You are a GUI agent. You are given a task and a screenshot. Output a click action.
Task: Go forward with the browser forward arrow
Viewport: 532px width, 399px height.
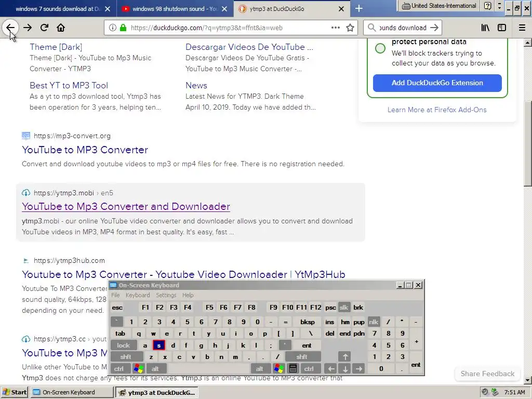28,28
